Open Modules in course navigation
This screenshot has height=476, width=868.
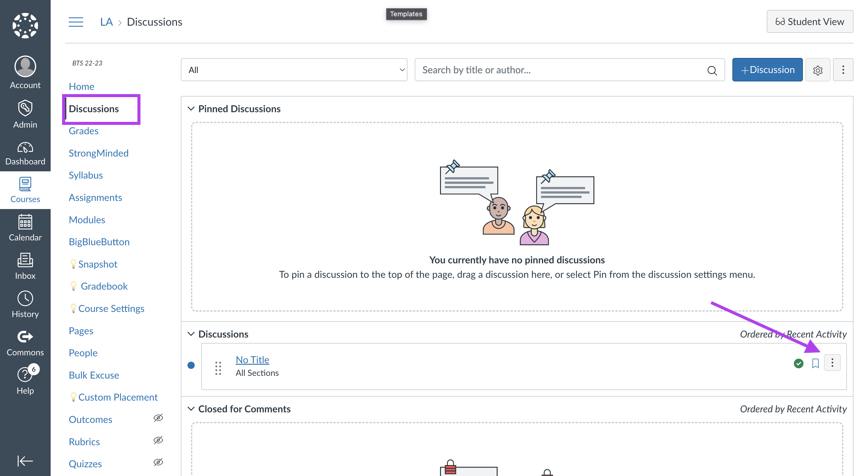(x=87, y=220)
